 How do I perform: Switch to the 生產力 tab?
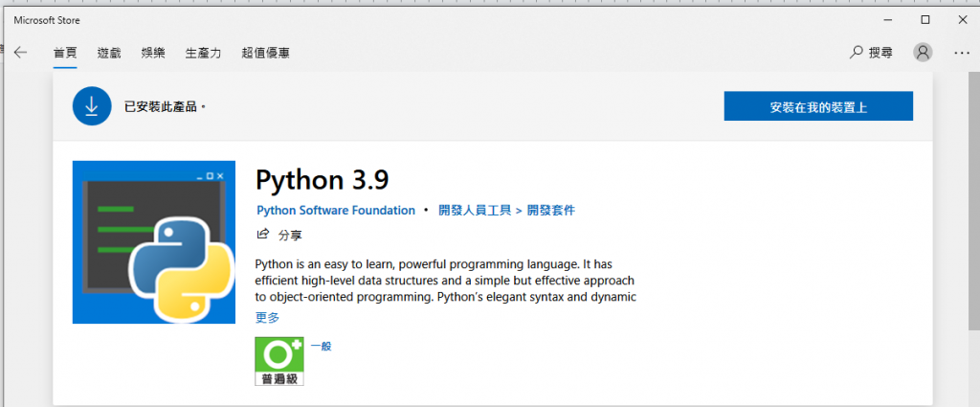tap(203, 53)
